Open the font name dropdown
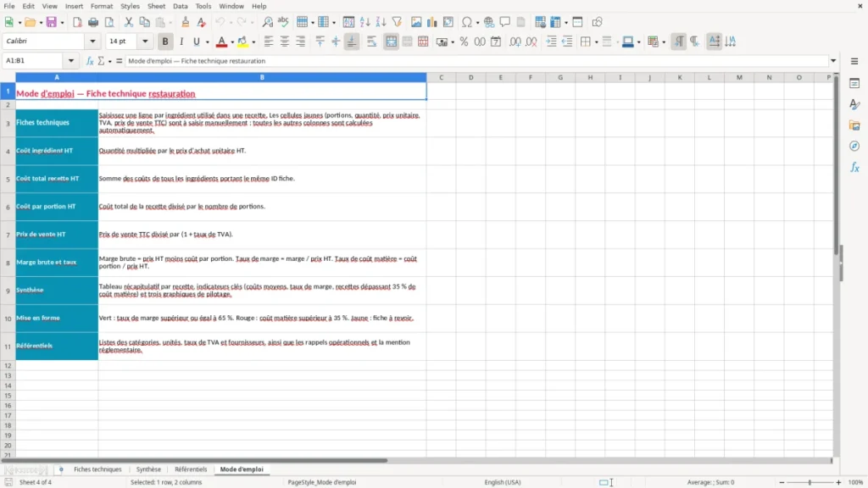Image resolution: width=868 pixels, height=488 pixels. 92,41
